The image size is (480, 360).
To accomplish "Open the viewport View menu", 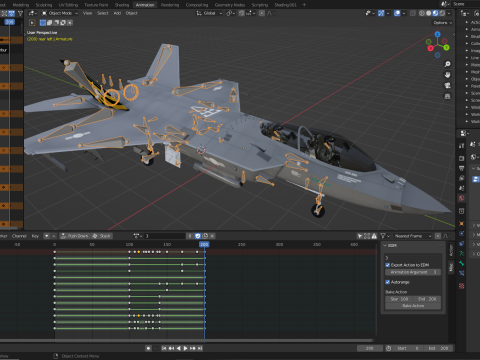I will click(x=87, y=13).
